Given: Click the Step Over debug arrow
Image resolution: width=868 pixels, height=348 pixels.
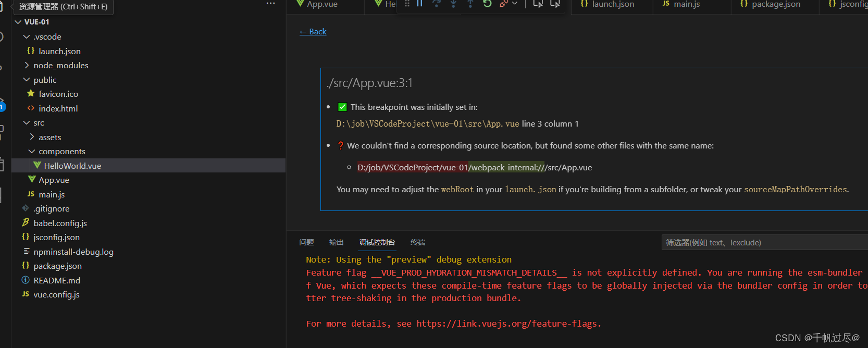Looking at the screenshot, I should [437, 4].
